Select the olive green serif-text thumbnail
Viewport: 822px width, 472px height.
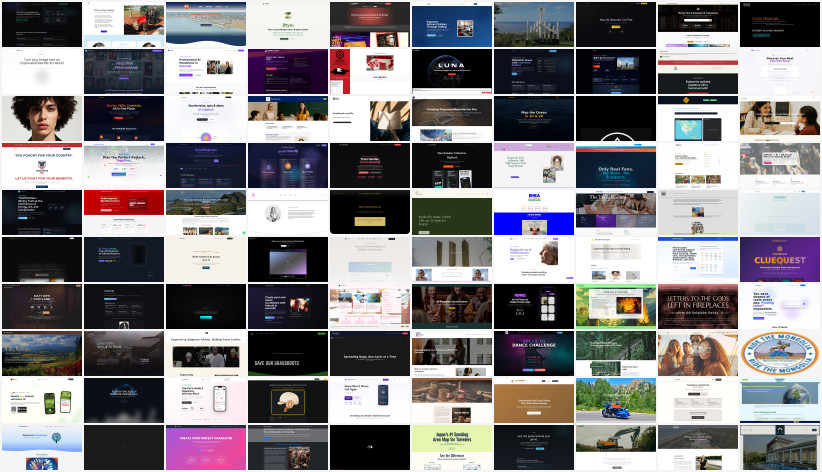point(452,212)
